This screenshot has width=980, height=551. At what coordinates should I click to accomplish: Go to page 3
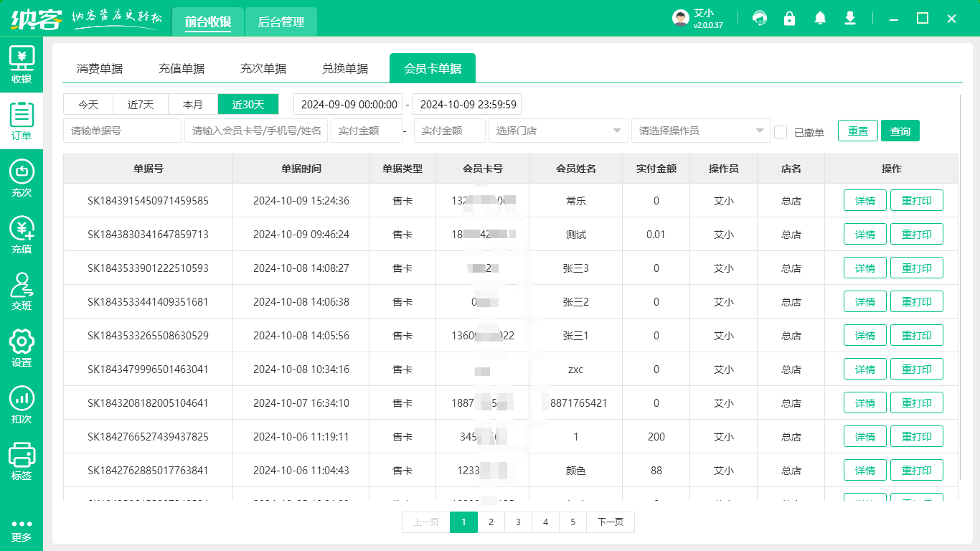click(518, 522)
